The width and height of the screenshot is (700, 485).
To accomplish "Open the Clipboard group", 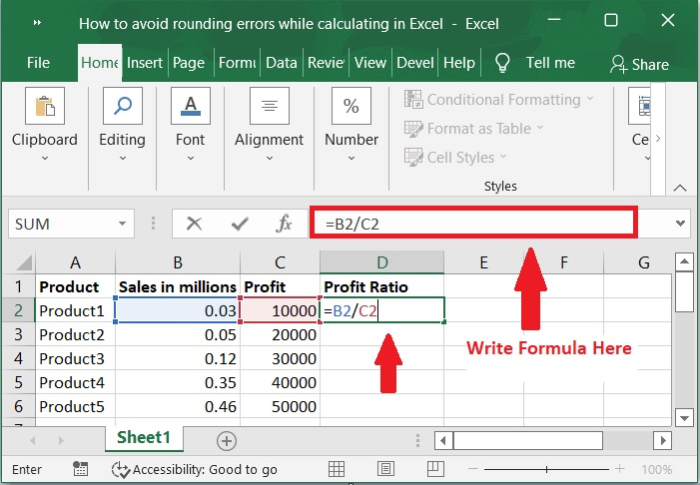I will click(x=45, y=125).
